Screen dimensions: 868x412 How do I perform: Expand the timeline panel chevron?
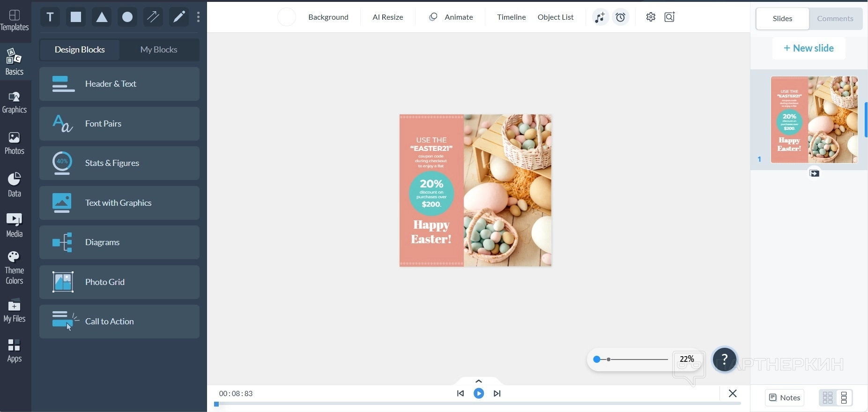(x=479, y=381)
